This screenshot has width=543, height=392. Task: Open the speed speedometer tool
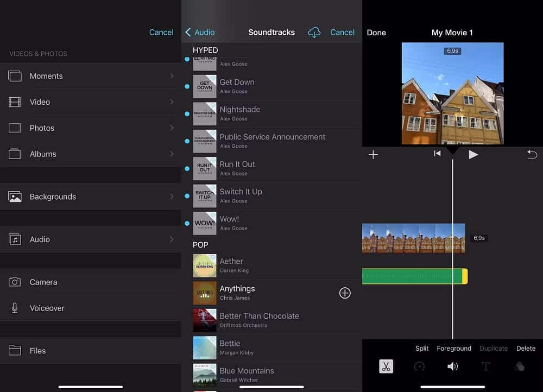[x=419, y=366]
